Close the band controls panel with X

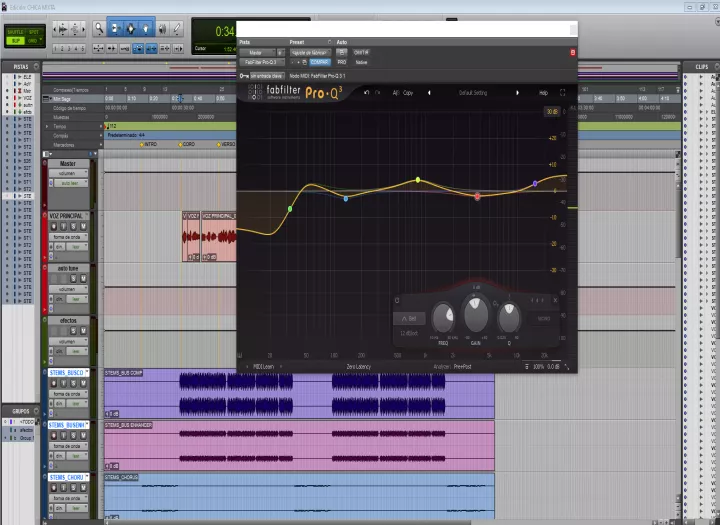[x=555, y=300]
